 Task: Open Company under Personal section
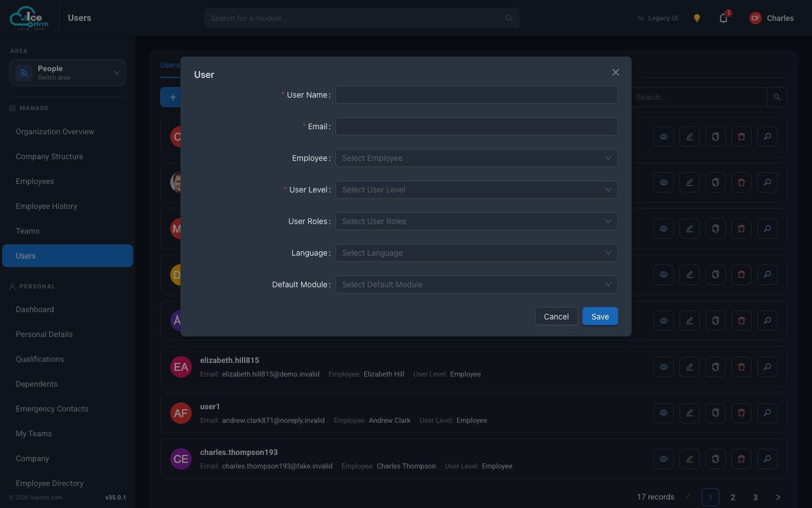click(68, 458)
